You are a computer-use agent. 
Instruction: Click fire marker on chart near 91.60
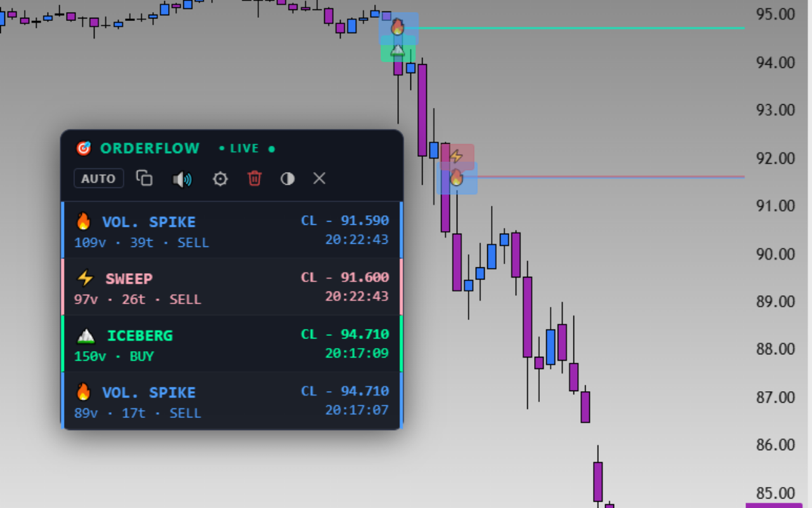pyautogui.click(x=457, y=178)
